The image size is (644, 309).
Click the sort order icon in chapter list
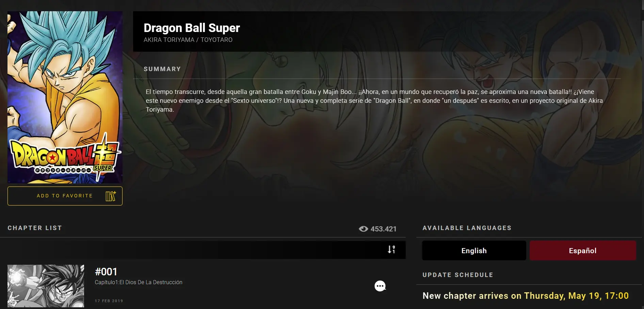[391, 249]
